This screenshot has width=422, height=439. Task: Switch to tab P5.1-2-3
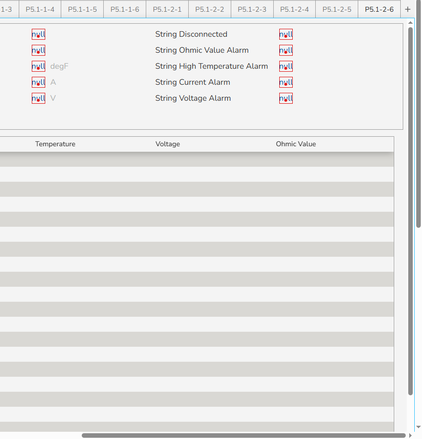[252, 9]
